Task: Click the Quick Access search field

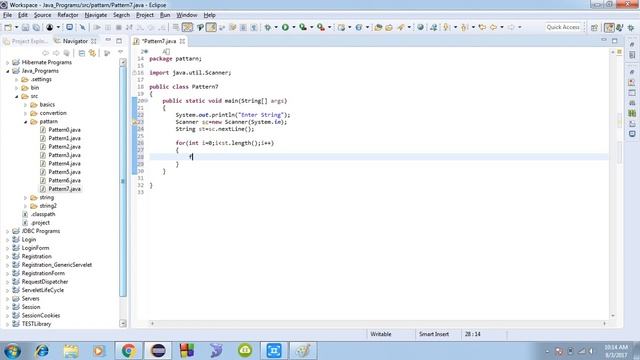Action: pos(563,27)
